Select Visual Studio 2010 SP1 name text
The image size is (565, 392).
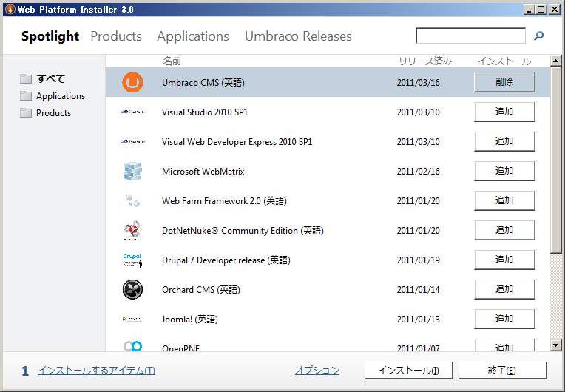click(205, 112)
